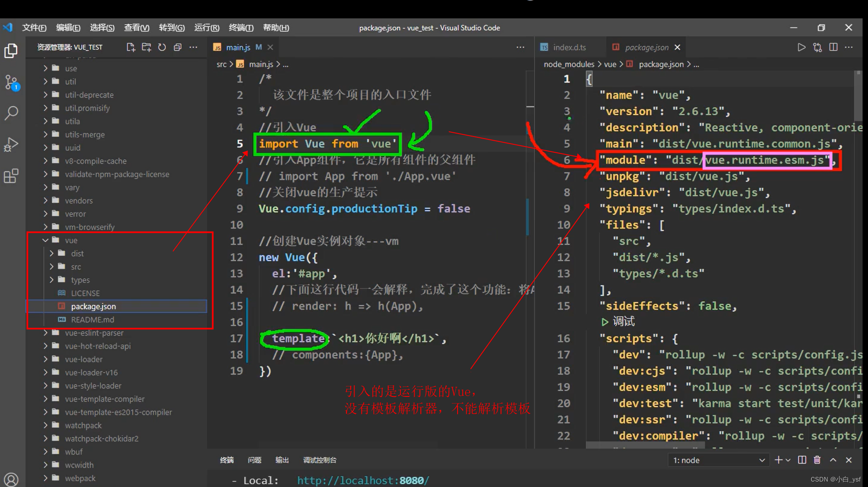Screen dimensions: 868x487
Task: Click the 调试 codelens above scripts
Action: 624,322
